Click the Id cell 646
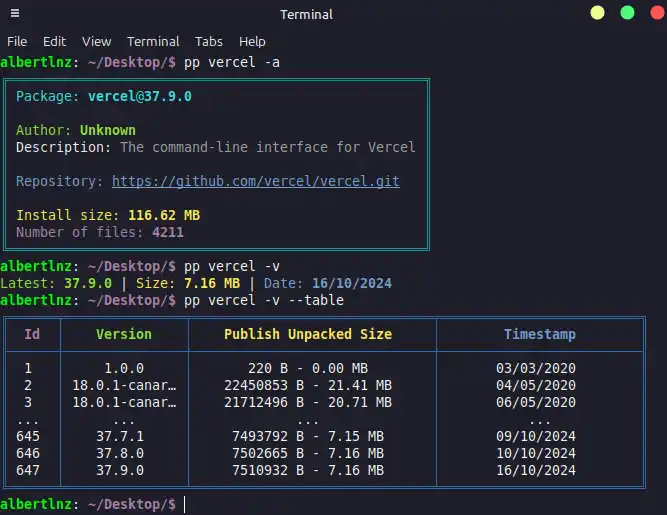This screenshot has width=667, height=515. (x=28, y=453)
